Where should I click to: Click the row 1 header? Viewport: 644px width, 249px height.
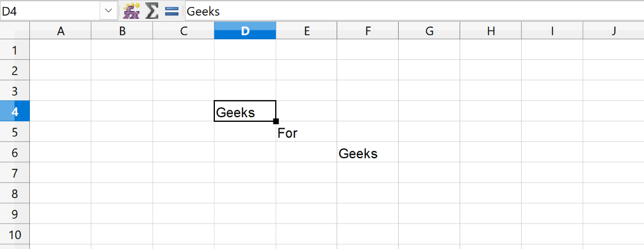(15, 50)
